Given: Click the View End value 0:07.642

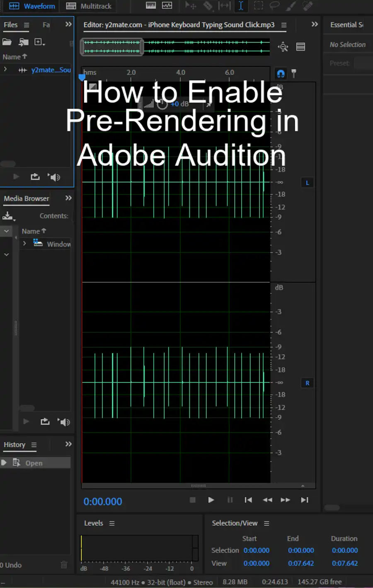Looking at the screenshot, I should point(301,564).
